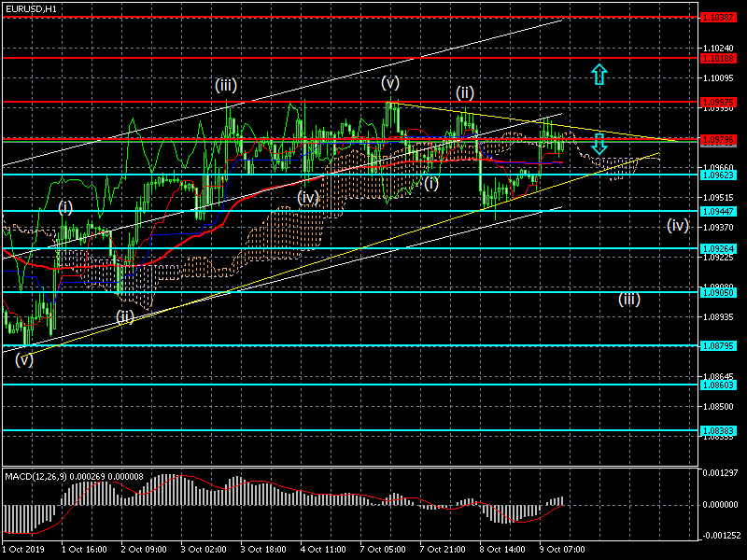The width and height of the screenshot is (747, 560).
Task: Click the 1 Oct 2019 date label
Action: (24, 549)
